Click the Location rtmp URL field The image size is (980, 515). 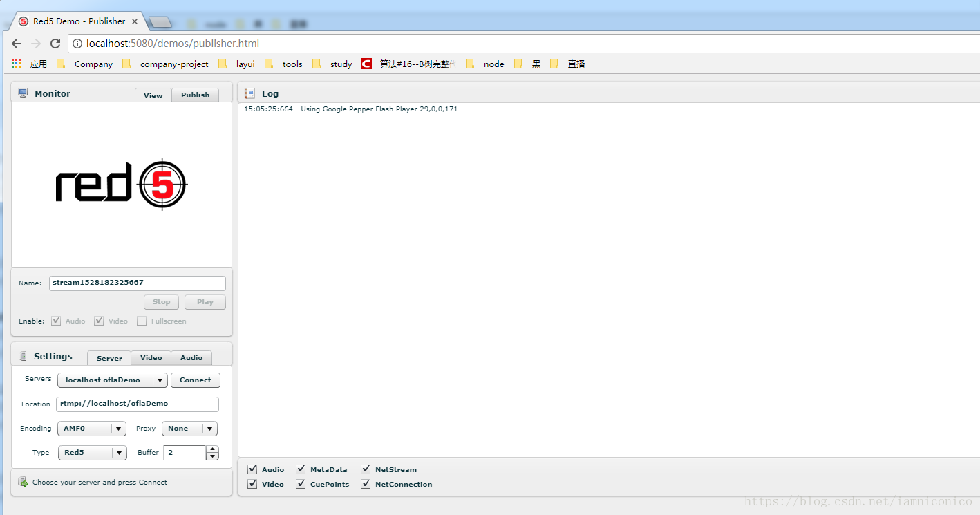pos(138,404)
